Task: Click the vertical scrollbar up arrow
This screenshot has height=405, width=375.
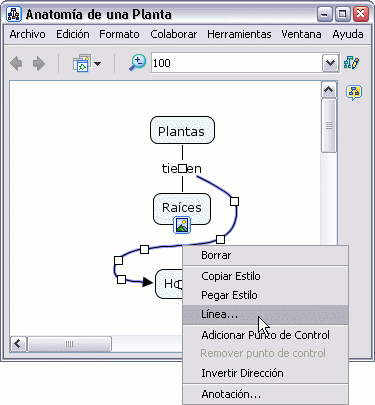Action: [x=329, y=89]
